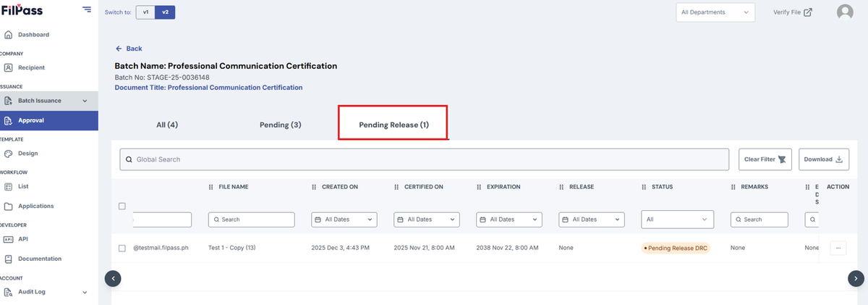Click Document Title Professional Communication Certification link
This screenshot has width=868, height=305.
tap(208, 87)
